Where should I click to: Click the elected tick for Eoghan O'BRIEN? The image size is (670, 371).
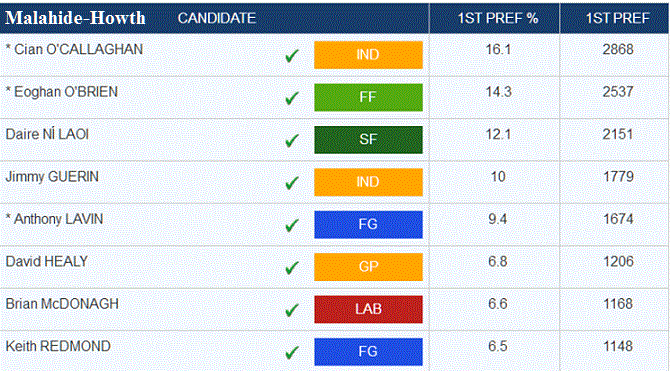pos(292,98)
